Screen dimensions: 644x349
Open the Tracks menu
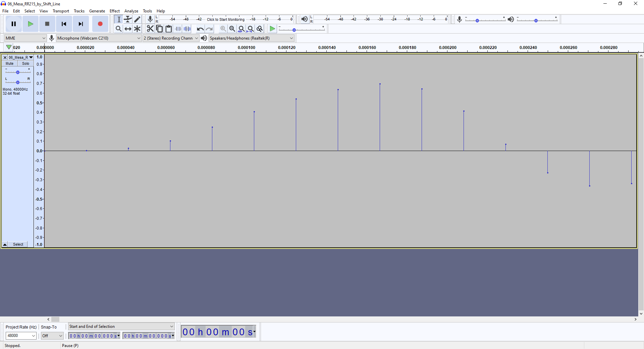79,11
